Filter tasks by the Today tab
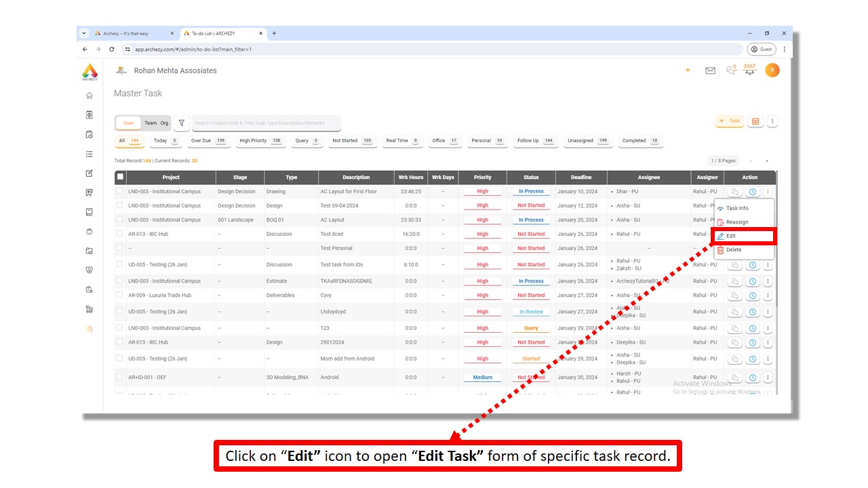The image size is (868, 488). click(165, 141)
